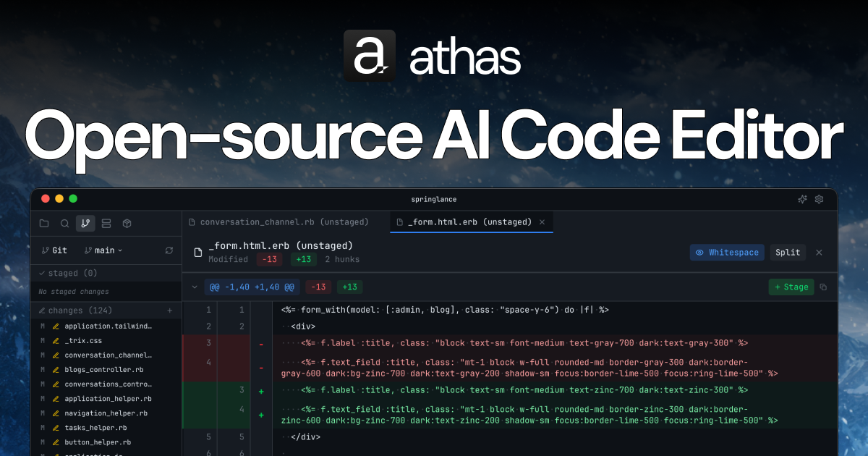Open the file explorer panel
This screenshot has width=868, height=456.
[x=44, y=223]
